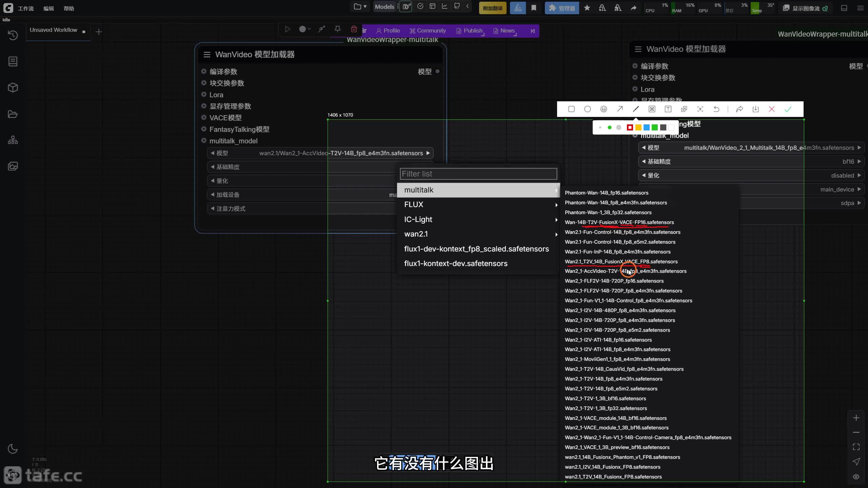Select the large pen size dot
The image size is (868, 488).
click(619, 127)
